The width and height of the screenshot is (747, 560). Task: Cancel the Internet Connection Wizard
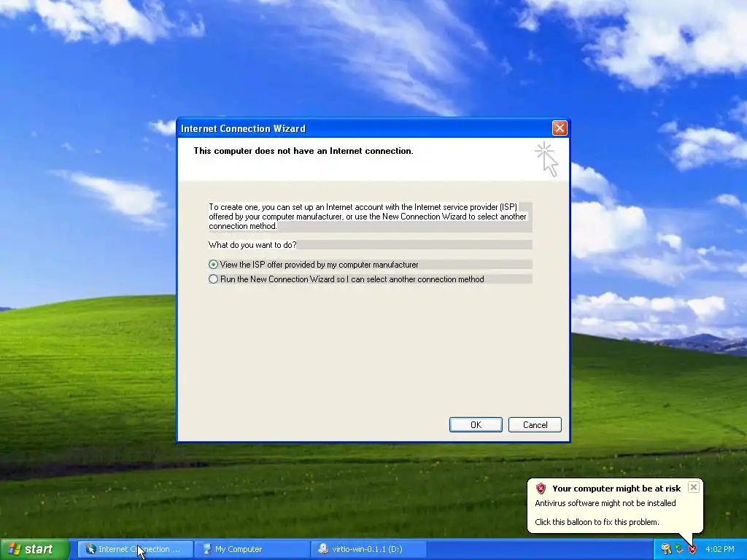[535, 425]
